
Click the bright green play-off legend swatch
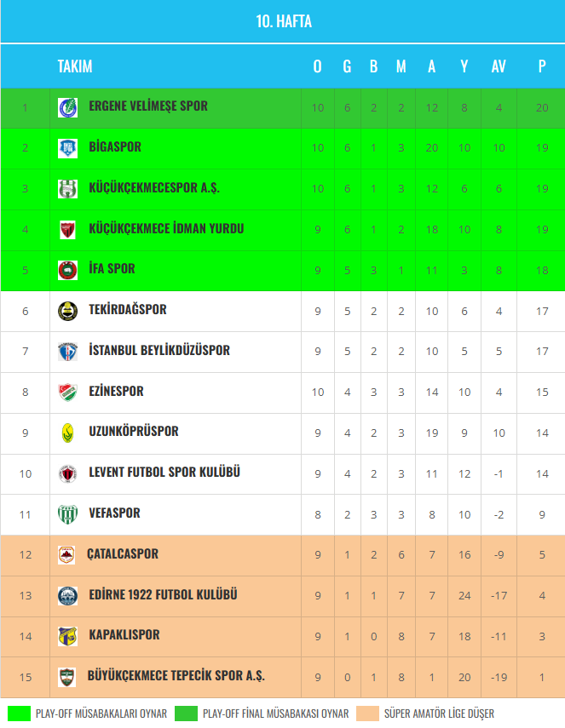point(19,714)
